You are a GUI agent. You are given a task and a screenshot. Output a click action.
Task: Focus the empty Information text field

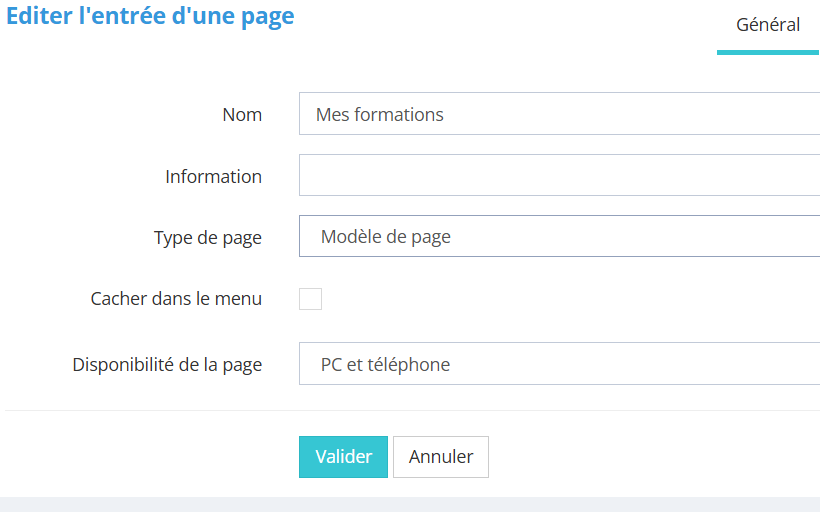[559, 176]
